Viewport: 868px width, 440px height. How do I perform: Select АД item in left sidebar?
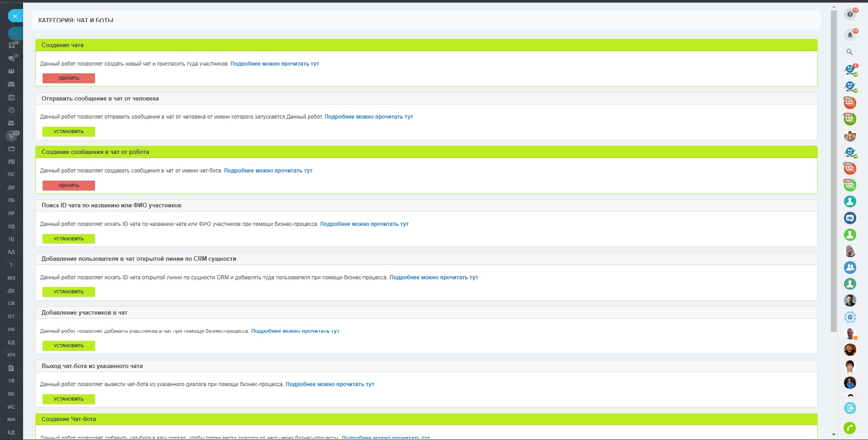pyautogui.click(x=11, y=252)
